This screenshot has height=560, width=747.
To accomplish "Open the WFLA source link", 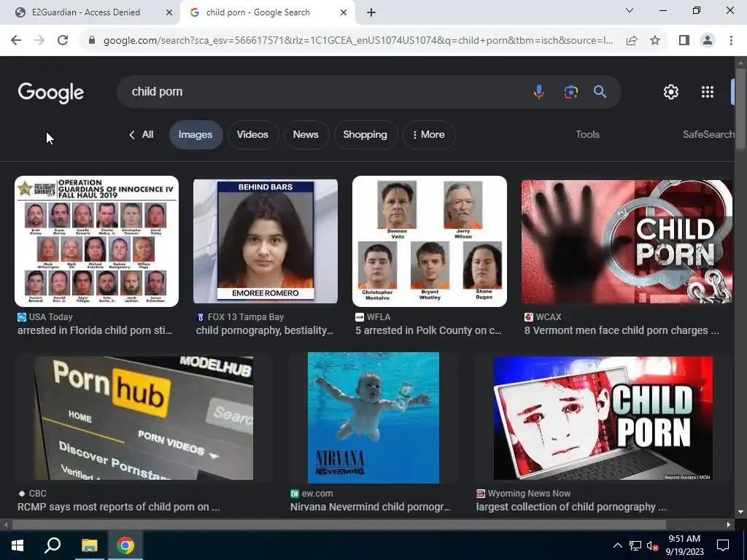I will pyautogui.click(x=373, y=316).
